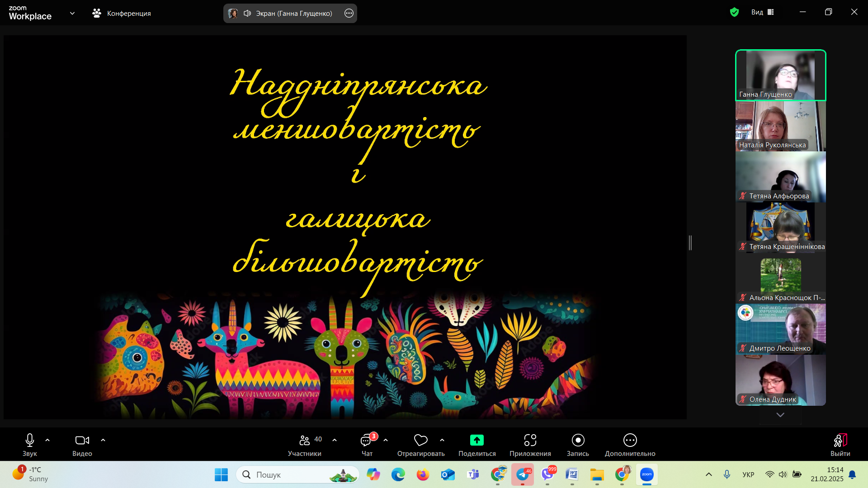
Task: Open the Zoom Workplace dropdown chevron
Action: click(72, 13)
